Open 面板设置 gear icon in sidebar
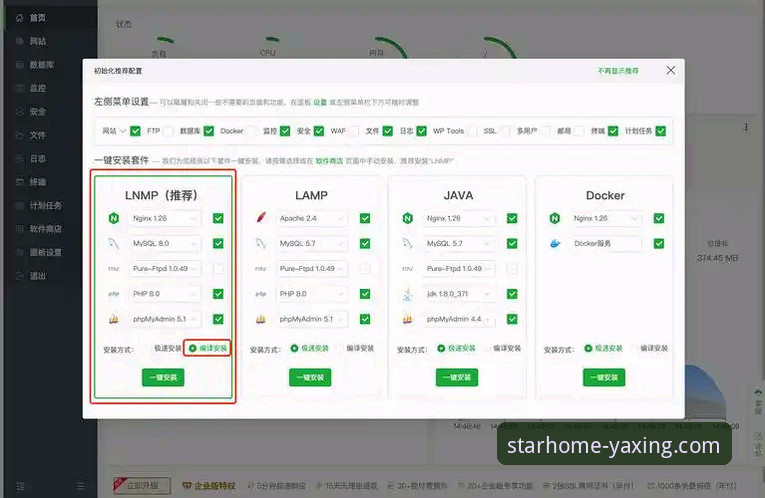The image size is (765, 498). [x=20, y=252]
